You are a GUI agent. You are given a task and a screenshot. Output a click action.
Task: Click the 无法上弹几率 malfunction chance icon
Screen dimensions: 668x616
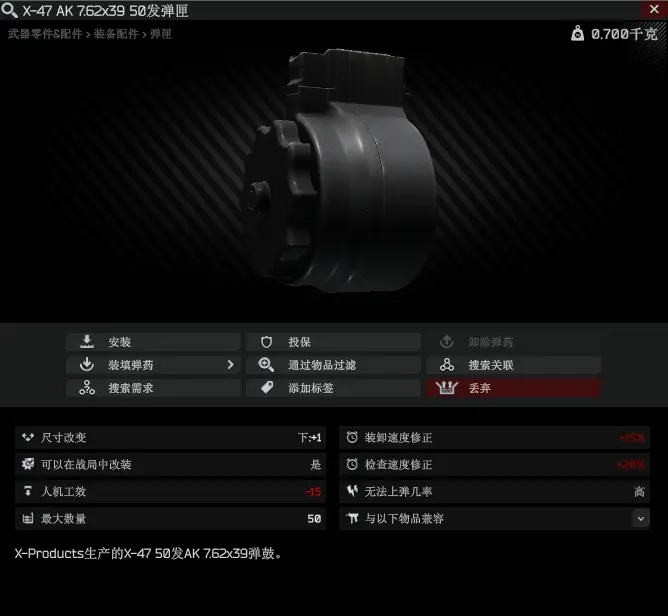pos(352,491)
